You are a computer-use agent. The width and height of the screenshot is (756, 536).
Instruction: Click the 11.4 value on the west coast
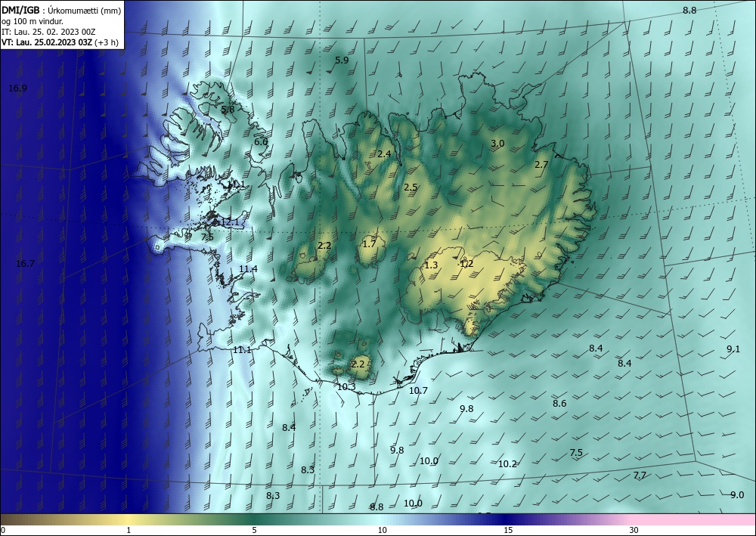248,269
